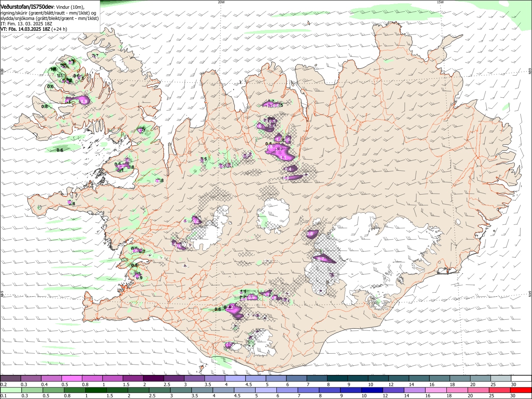The image size is (532, 399).
Task: Pick the white swatch ending the snow scale
Action: (521, 379)
